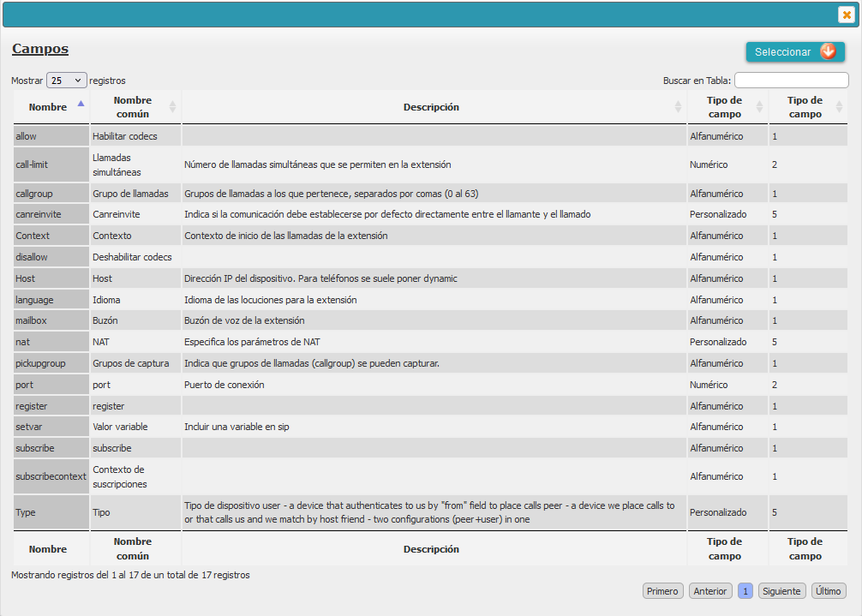Click the Llamadas simultáneas cell
The width and height of the screenshot is (862, 616).
click(135, 164)
